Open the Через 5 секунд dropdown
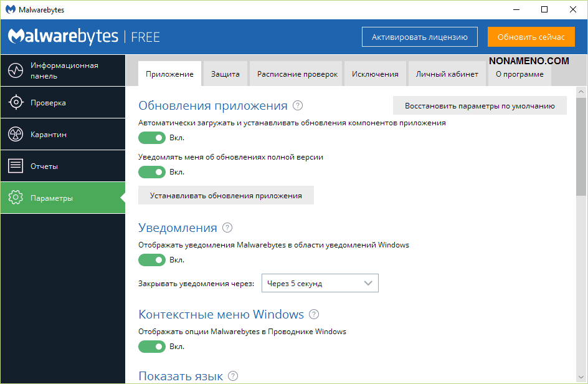This screenshot has height=384, width=588. point(320,284)
